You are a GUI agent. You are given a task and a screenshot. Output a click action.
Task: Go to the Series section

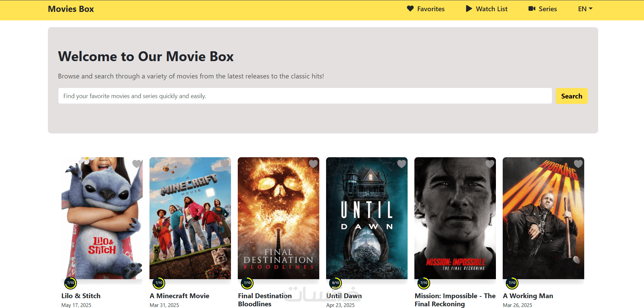point(542,9)
